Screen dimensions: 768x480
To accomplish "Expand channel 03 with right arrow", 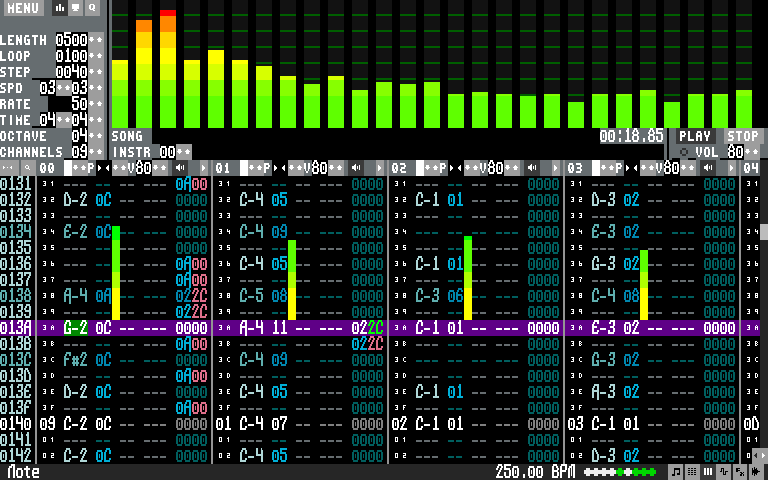I will click(x=732, y=168).
